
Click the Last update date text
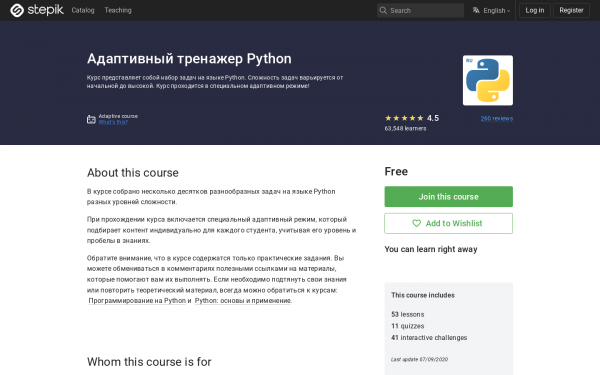pyautogui.click(x=419, y=359)
